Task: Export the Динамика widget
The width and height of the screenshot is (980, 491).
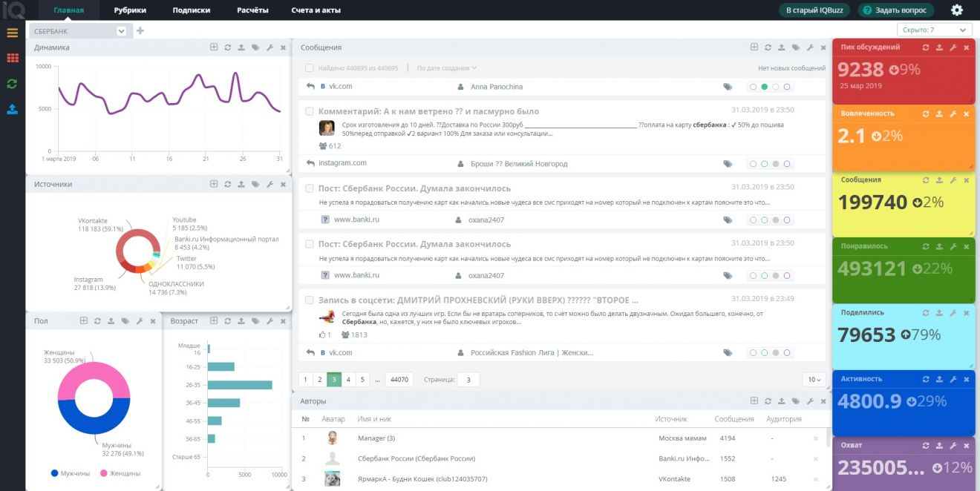Action: [x=241, y=47]
